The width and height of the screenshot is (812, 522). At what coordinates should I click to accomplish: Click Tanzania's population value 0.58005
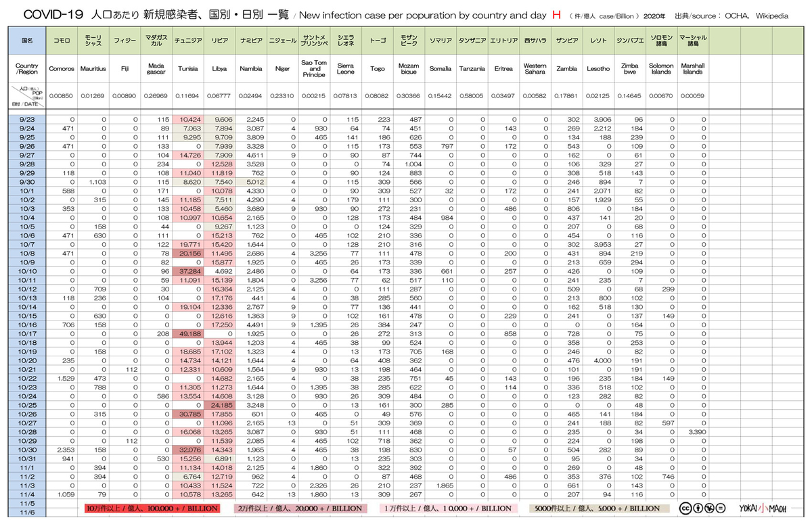coord(472,97)
